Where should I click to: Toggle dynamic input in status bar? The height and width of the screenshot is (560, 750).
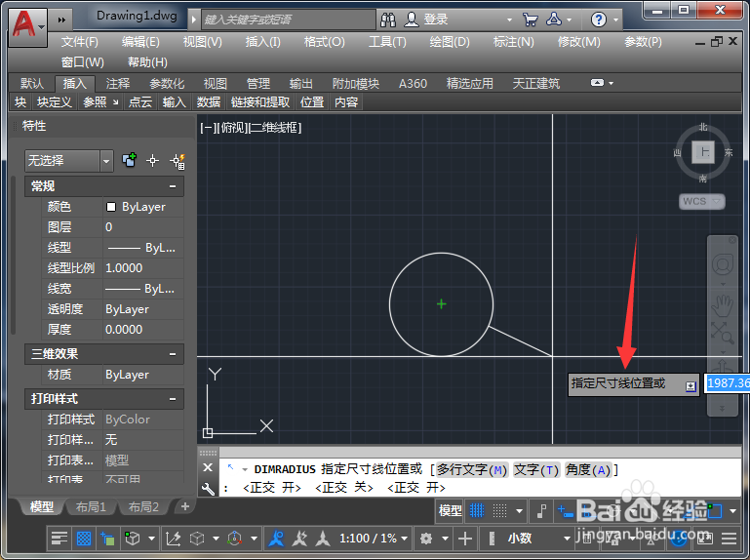coord(565,511)
